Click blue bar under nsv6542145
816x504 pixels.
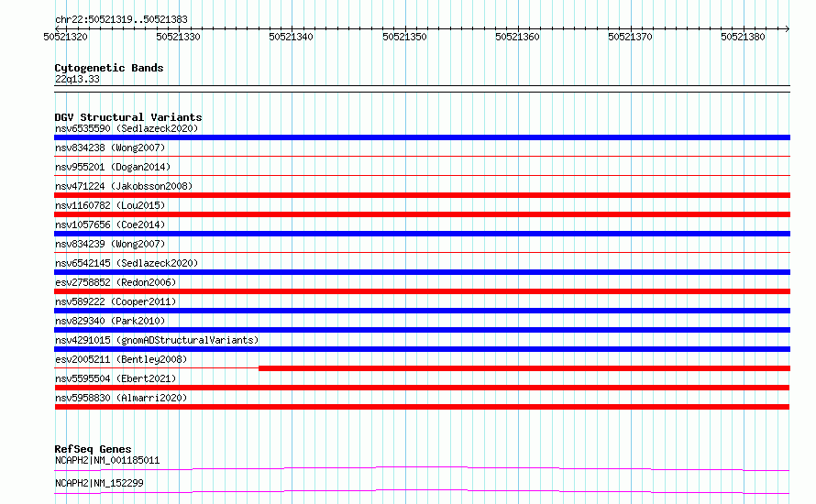pyautogui.click(x=422, y=272)
